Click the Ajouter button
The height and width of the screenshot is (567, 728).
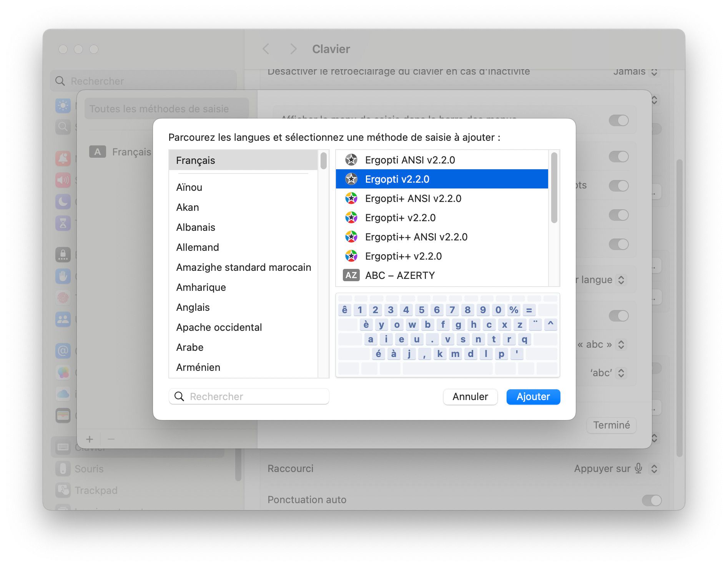click(533, 397)
